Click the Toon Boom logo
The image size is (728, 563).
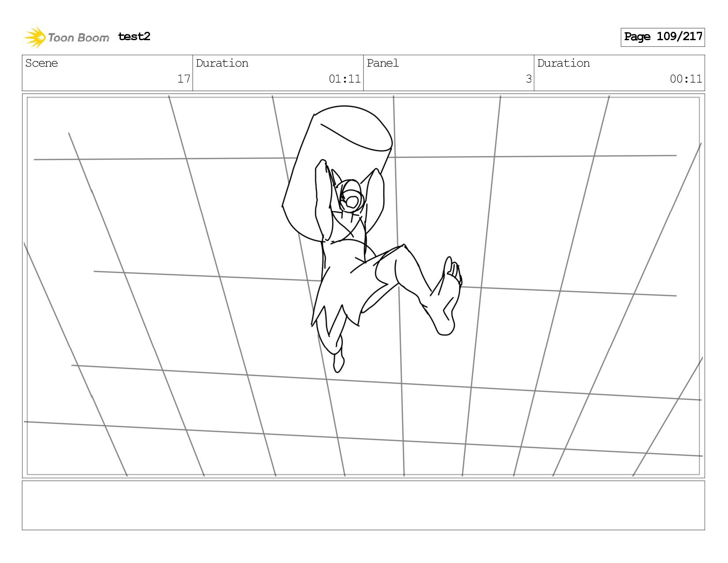pos(66,37)
